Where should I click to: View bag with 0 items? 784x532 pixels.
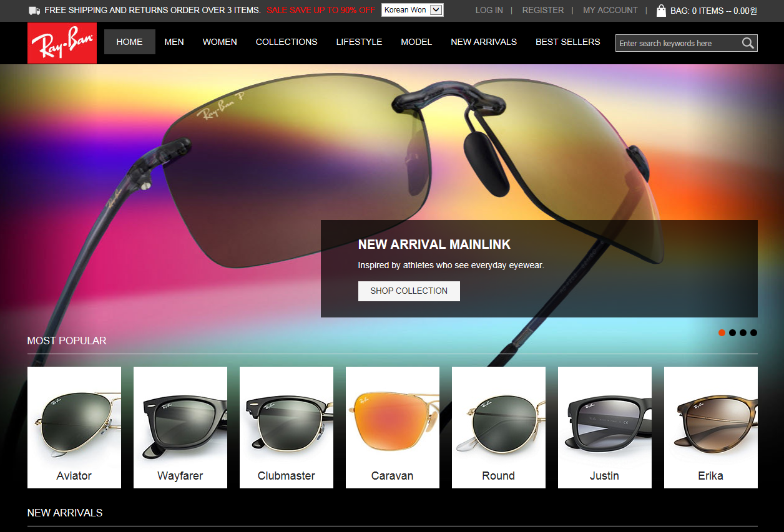713,11
